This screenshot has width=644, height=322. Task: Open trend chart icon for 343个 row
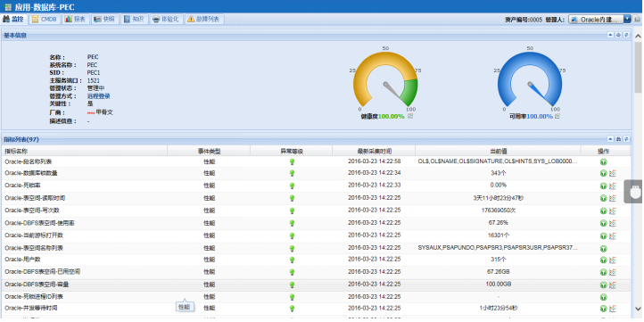613,173
